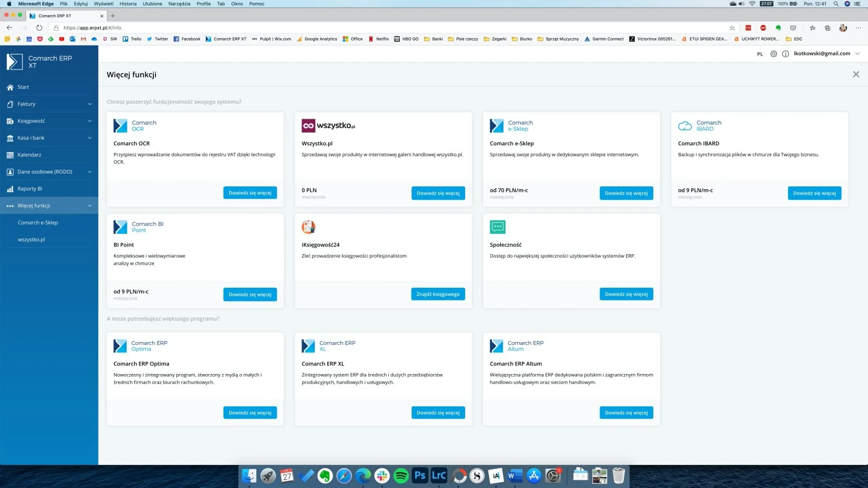Screen dimensions: 868x488
Task: Add page to favorites star icon
Action: 732,28
